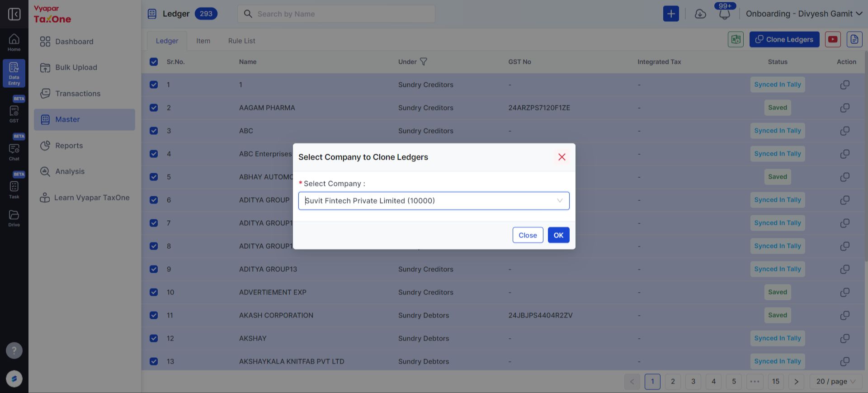Click the Clone Ledgers button
The height and width of the screenshot is (393, 868).
click(x=784, y=39)
